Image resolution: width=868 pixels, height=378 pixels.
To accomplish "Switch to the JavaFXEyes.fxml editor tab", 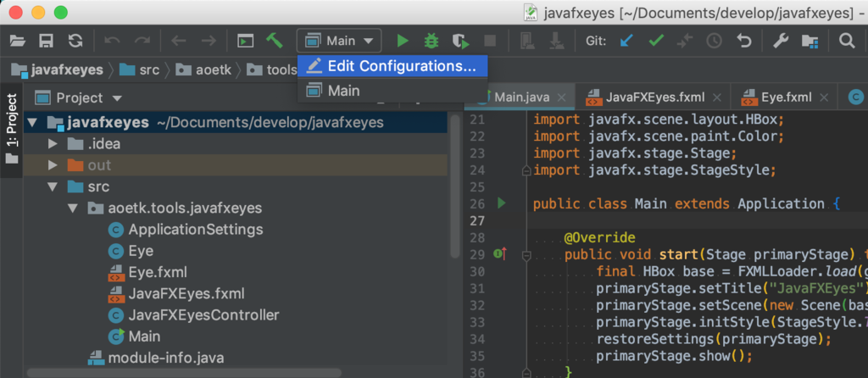I will (654, 97).
